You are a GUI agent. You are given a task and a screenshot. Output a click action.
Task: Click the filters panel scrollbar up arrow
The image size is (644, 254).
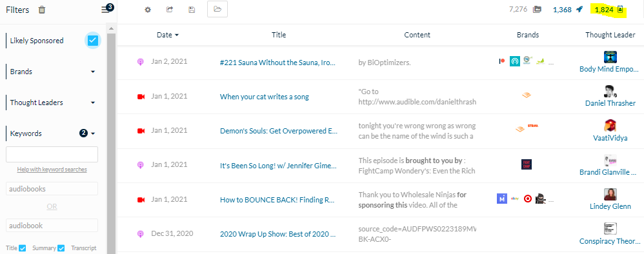110,28
